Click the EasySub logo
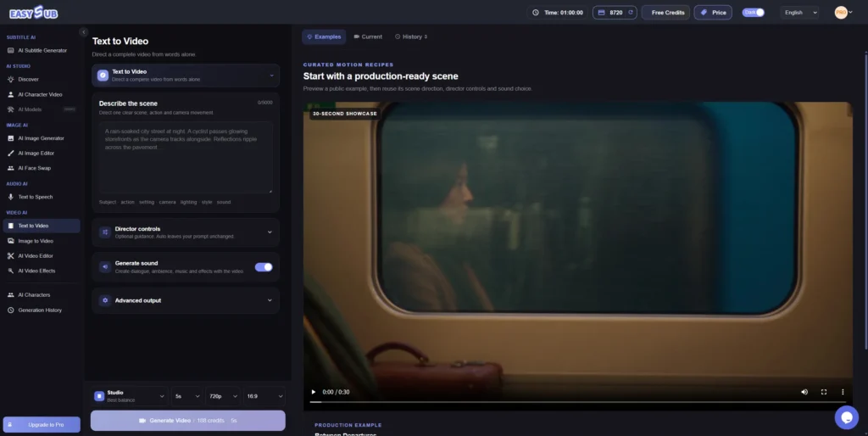 point(33,12)
